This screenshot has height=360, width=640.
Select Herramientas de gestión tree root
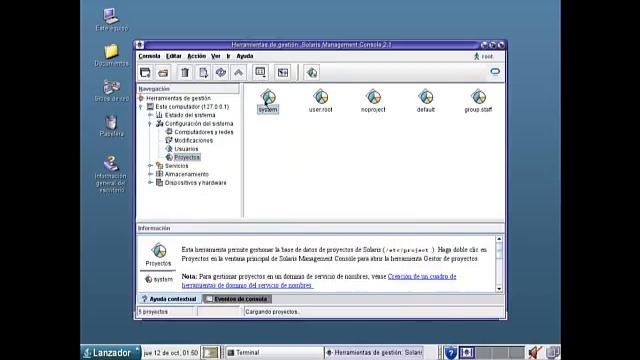click(178, 98)
